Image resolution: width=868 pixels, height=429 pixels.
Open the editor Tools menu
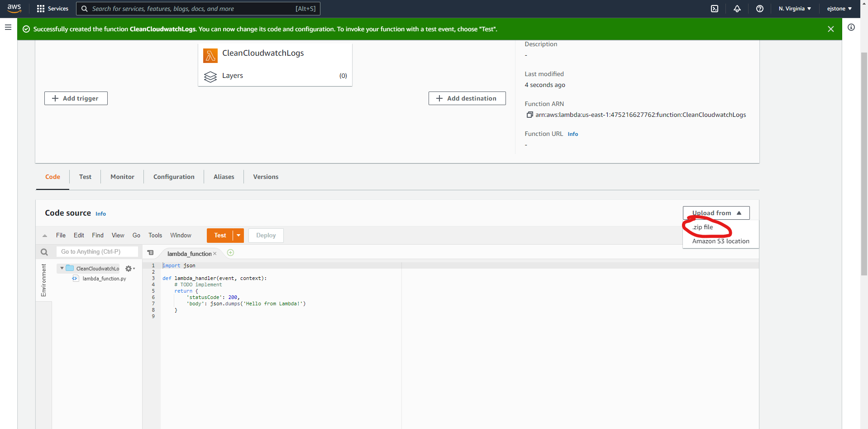(x=155, y=236)
